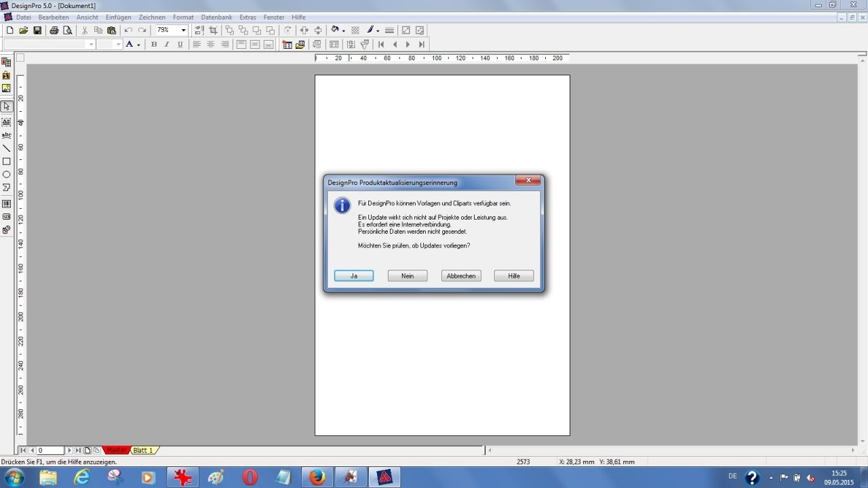The width and height of the screenshot is (868, 488).
Task: Select the text box tool
Action: click(x=7, y=122)
